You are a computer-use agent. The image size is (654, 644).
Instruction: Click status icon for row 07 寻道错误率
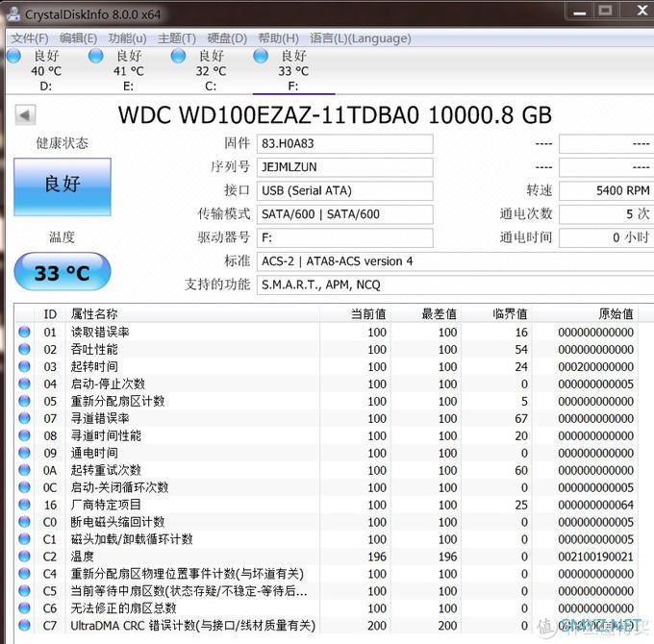tap(25, 418)
